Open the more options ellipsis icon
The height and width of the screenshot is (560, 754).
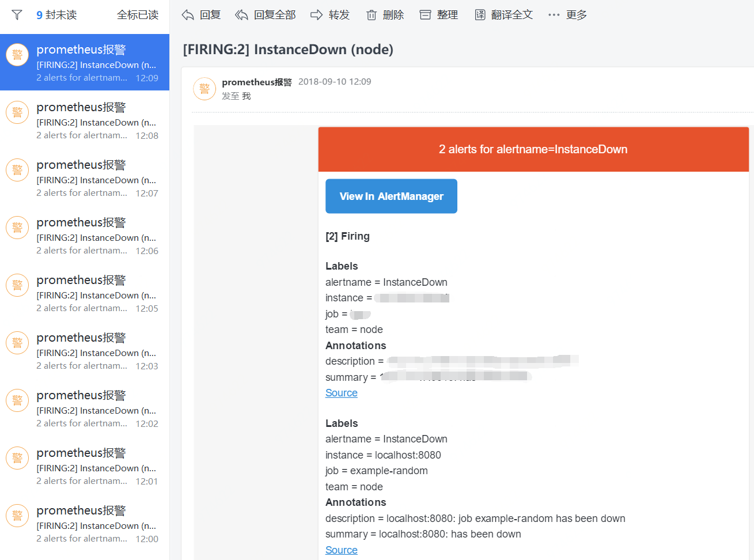554,15
